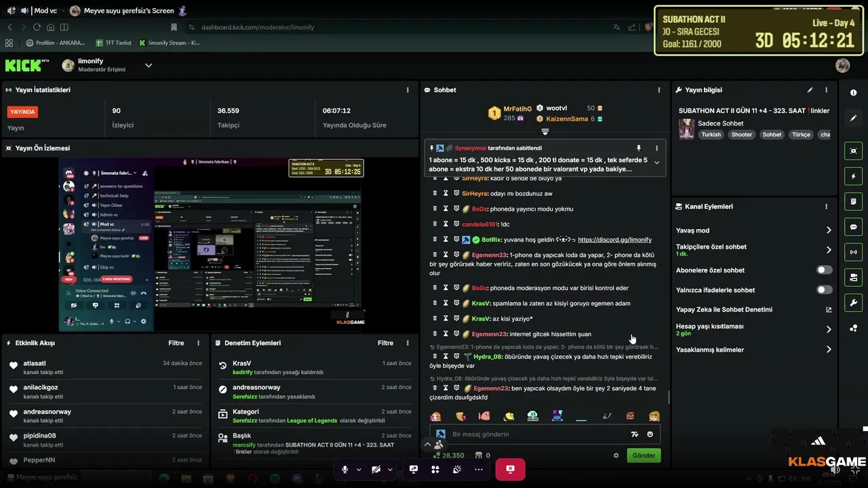Screen dimensions: 868x488
Task: Open the limonify channel switcher dropdown
Action: point(149,65)
